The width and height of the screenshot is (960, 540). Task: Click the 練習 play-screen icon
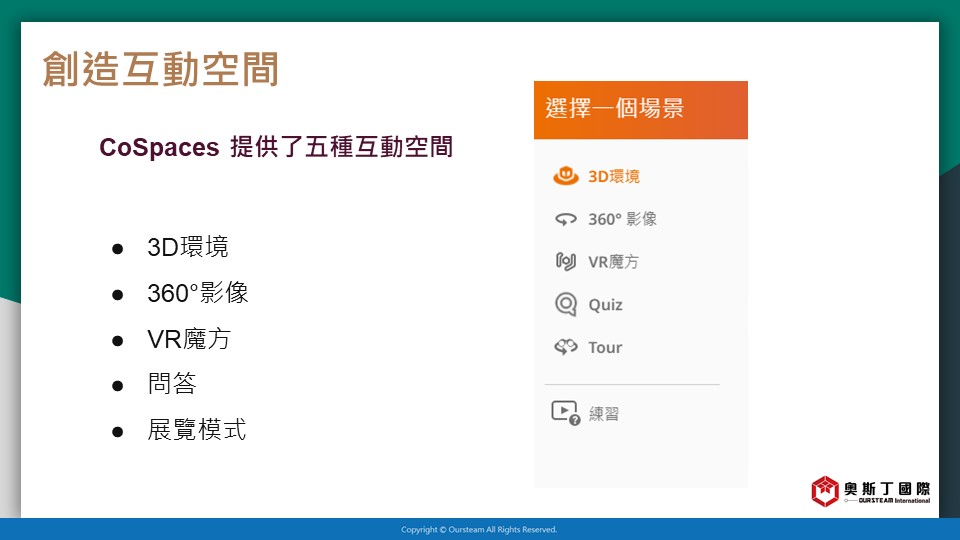(x=566, y=413)
